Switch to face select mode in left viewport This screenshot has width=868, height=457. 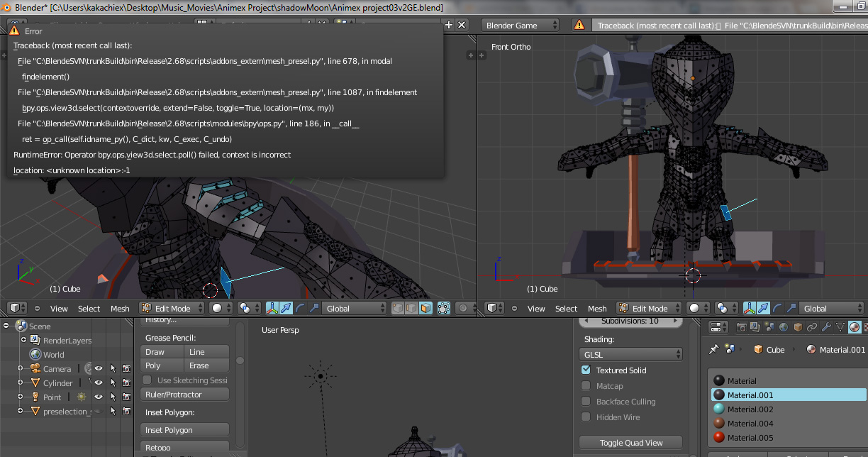click(425, 308)
